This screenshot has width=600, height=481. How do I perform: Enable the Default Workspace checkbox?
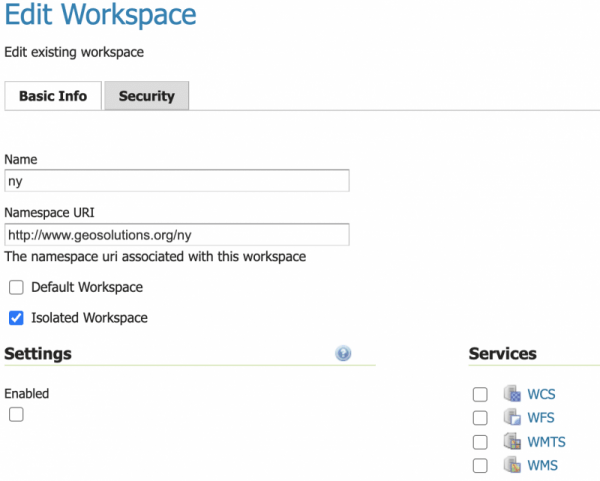coord(16,287)
